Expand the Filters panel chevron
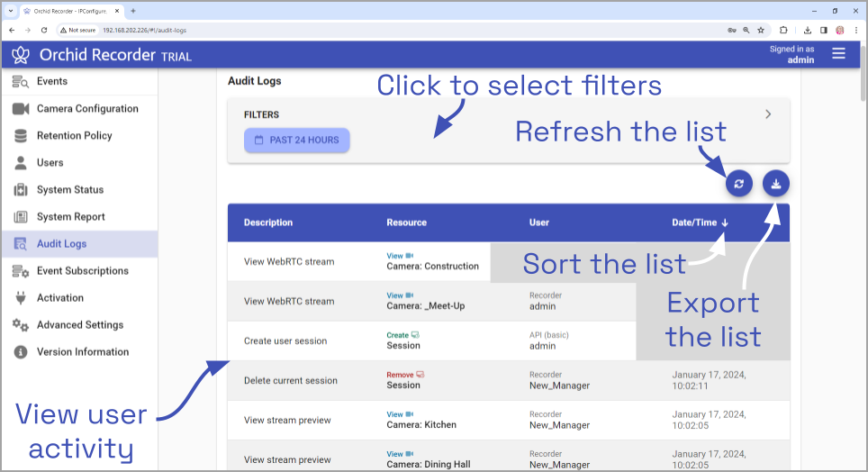This screenshot has width=868, height=472. click(768, 114)
